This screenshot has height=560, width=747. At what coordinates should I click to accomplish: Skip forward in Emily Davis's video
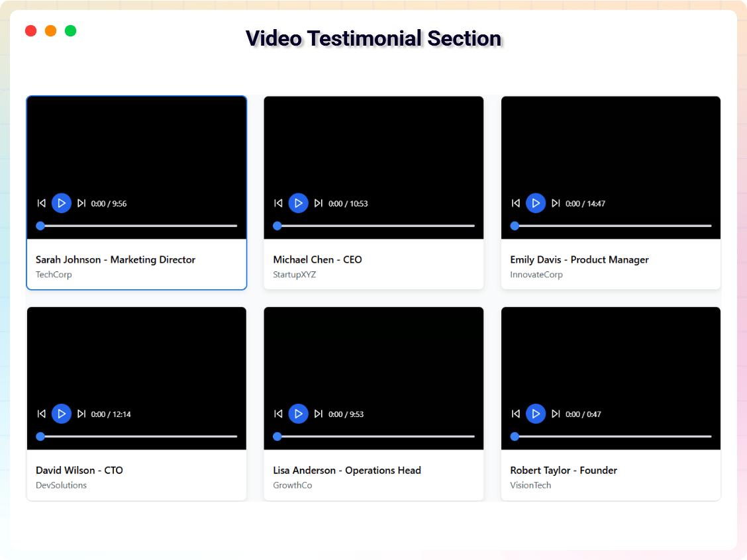[x=556, y=203]
